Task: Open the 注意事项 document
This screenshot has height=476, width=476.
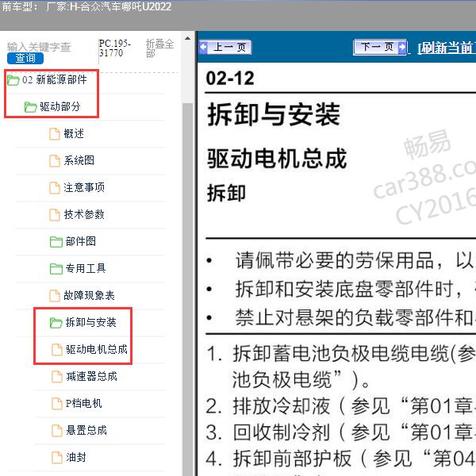Action: 77,187
